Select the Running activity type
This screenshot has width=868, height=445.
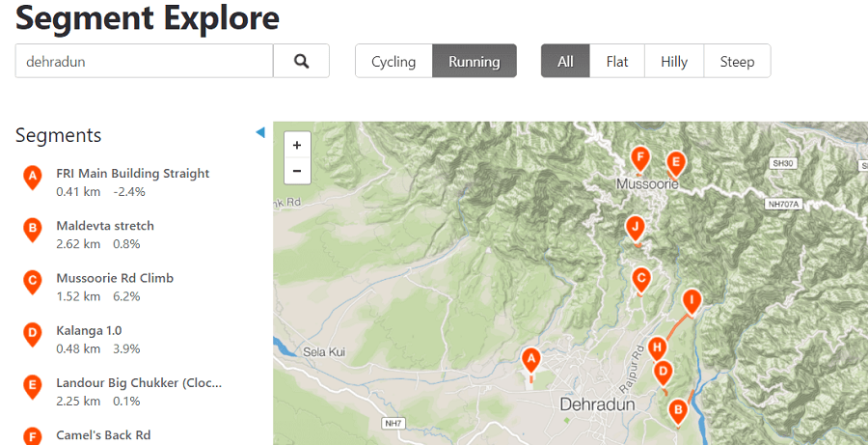(475, 61)
